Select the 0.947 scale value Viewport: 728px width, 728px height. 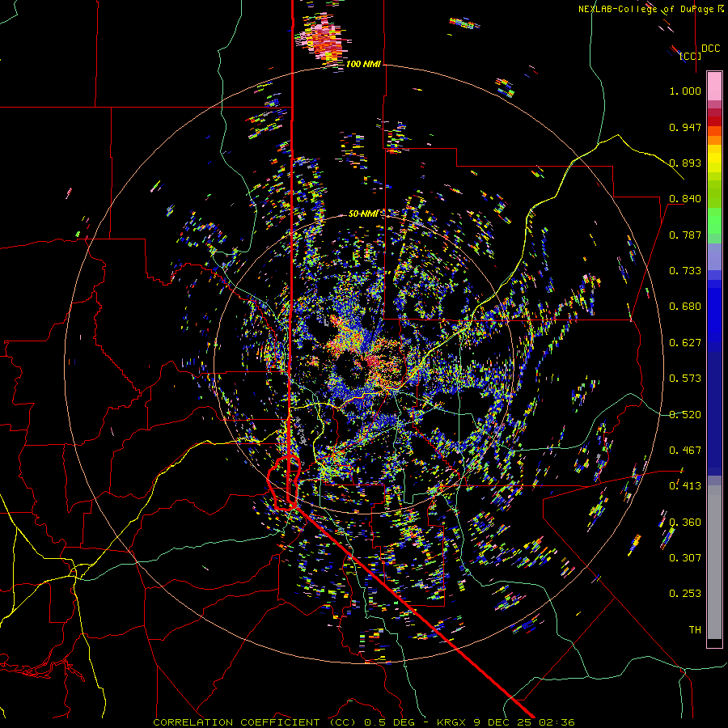click(685, 127)
